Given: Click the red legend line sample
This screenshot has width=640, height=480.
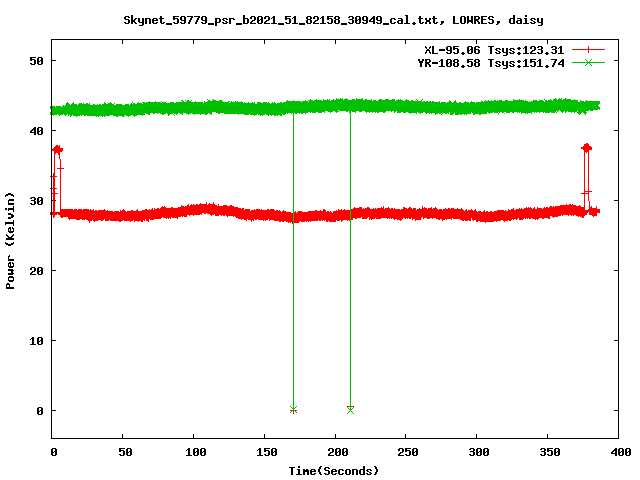Looking at the screenshot, I should 588,50.
